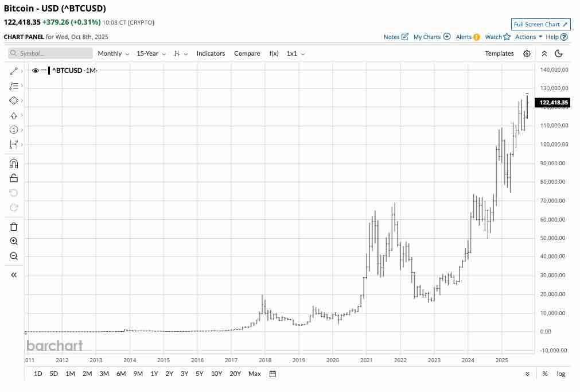Toggle the lock drawings padlock
Viewport: 580px width, 392px height.
tap(14, 178)
